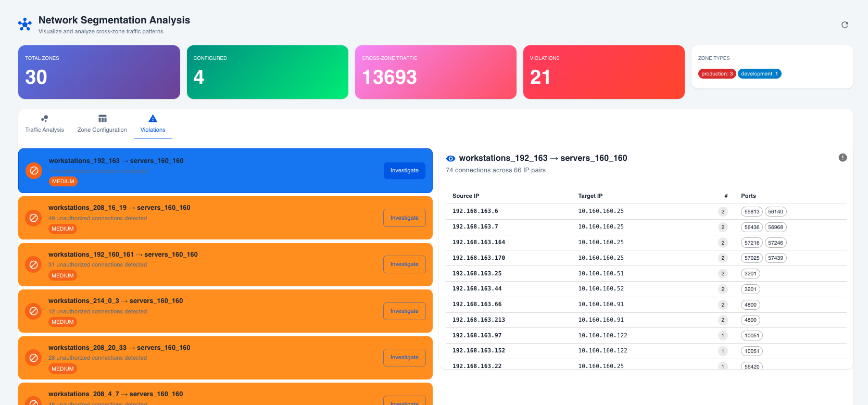Click the development: 1 zone type chip
868x405 pixels.
[x=759, y=74]
